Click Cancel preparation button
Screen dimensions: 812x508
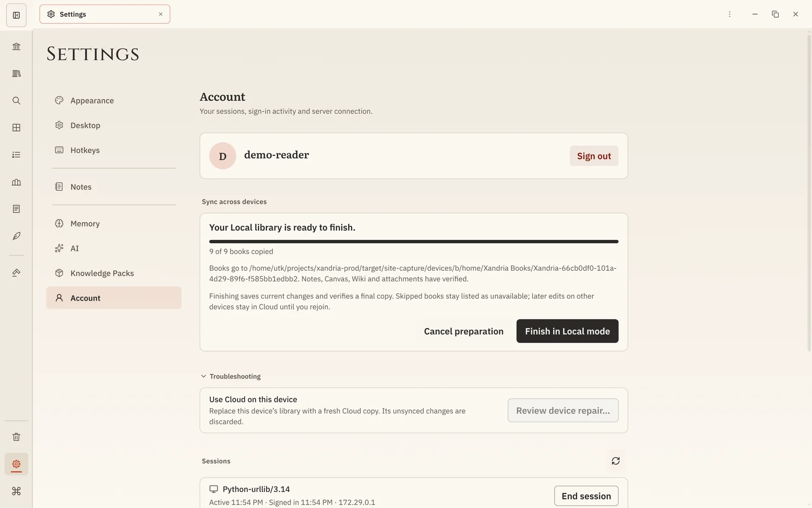[464, 331]
